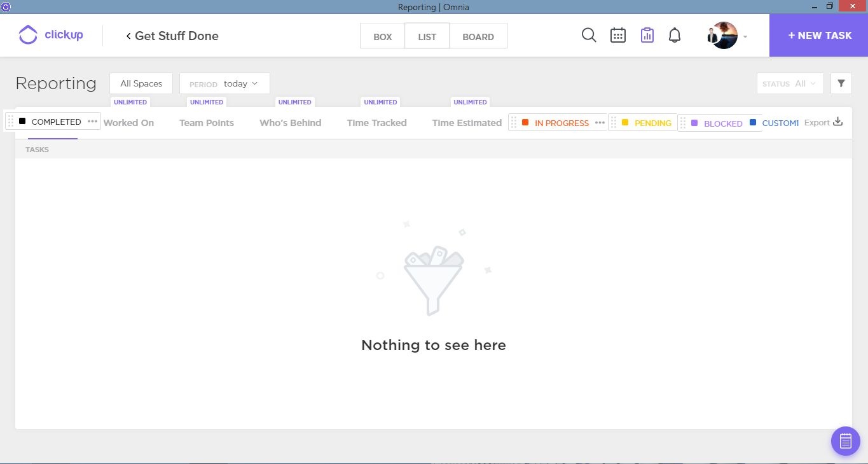Click the yellow PENDING color square

pos(625,122)
